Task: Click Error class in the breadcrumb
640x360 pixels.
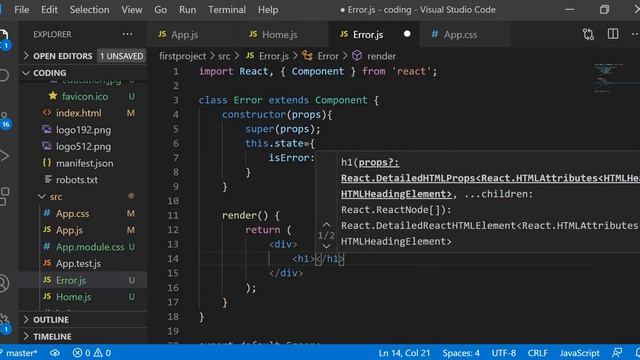Action: pos(320,56)
